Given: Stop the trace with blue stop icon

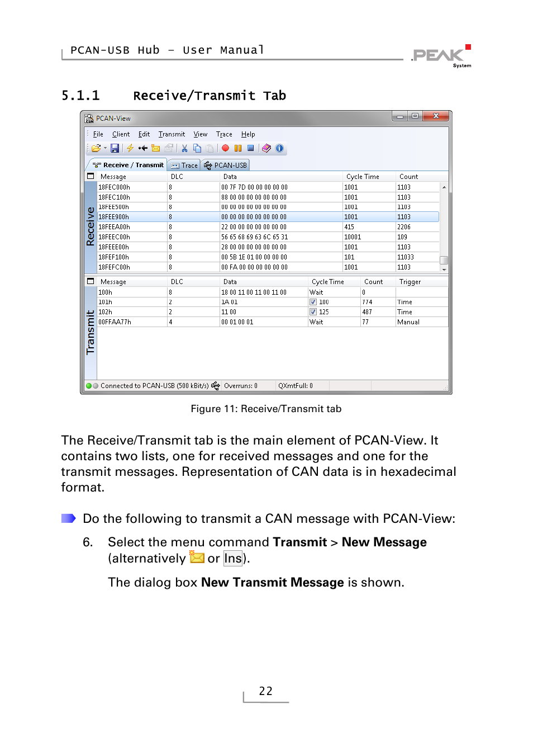Looking at the screenshot, I should pyautogui.click(x=251, y=148).
